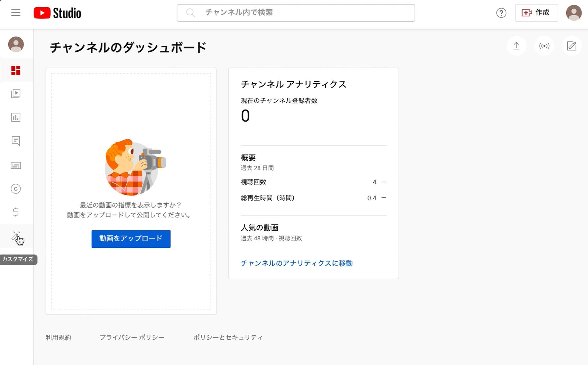Click the 動画をアップロード button
Viewport: 588px width, 365px height.
[x=131, y=239]
